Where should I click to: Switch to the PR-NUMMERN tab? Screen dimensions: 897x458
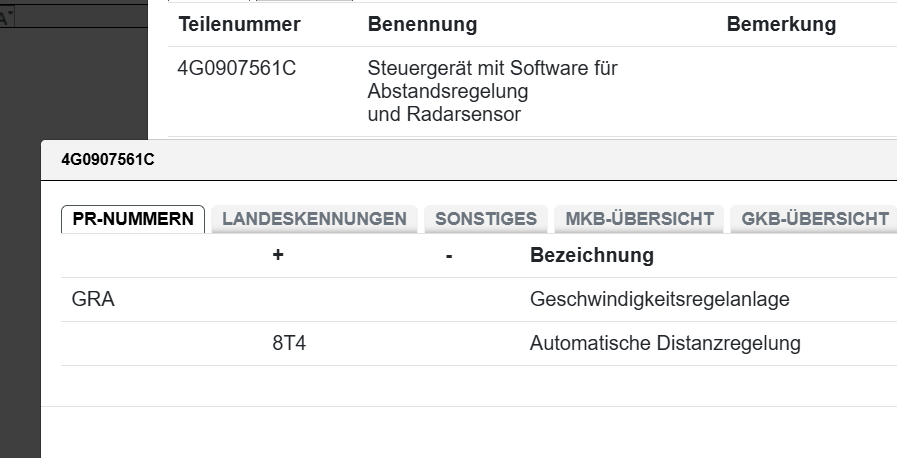click(133, 219)
